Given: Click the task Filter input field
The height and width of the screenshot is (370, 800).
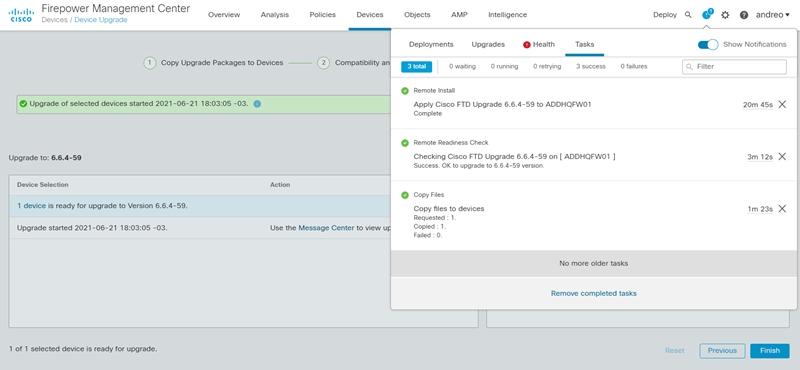Looking at the screenshot, I should click(734, 67).
